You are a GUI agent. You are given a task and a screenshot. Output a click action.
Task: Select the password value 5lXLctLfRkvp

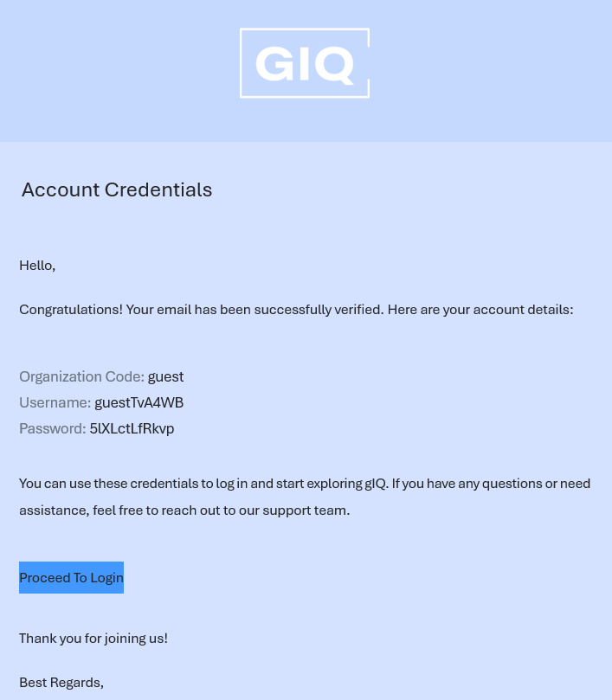click(132, 429)
